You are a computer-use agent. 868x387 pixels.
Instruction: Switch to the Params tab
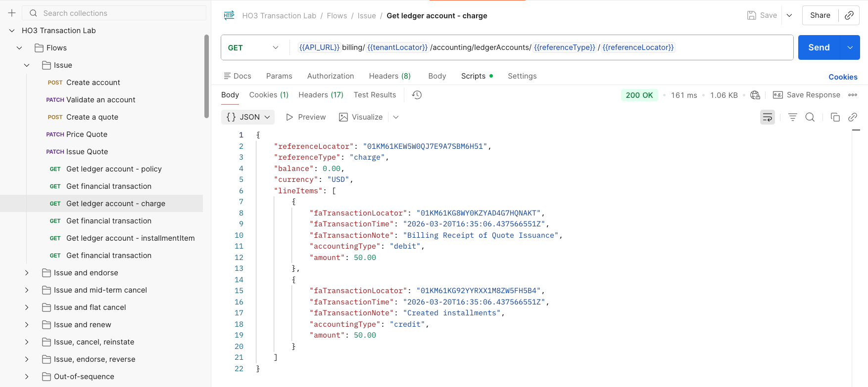[279, 76]
